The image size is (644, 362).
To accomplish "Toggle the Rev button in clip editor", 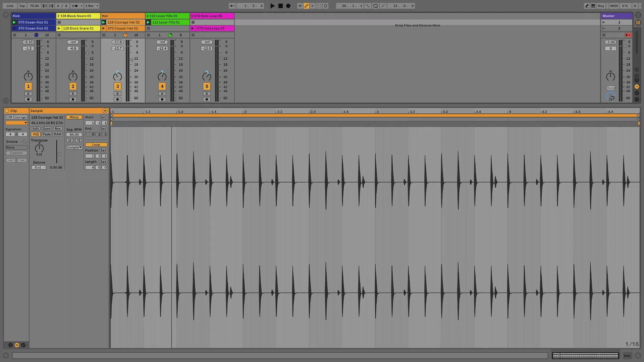I will (x=58, y=128).
